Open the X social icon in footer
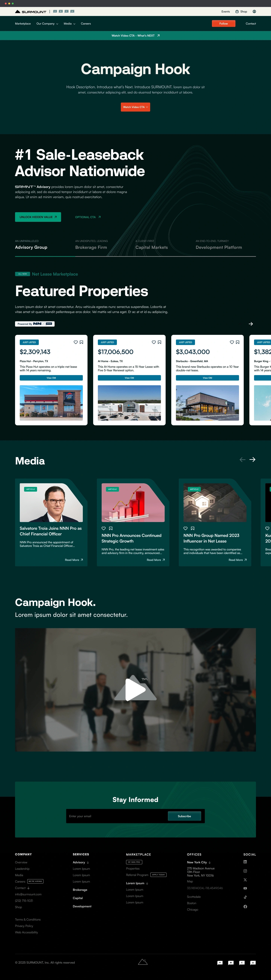This screenshot has width=271, height=980. point(245,880)
